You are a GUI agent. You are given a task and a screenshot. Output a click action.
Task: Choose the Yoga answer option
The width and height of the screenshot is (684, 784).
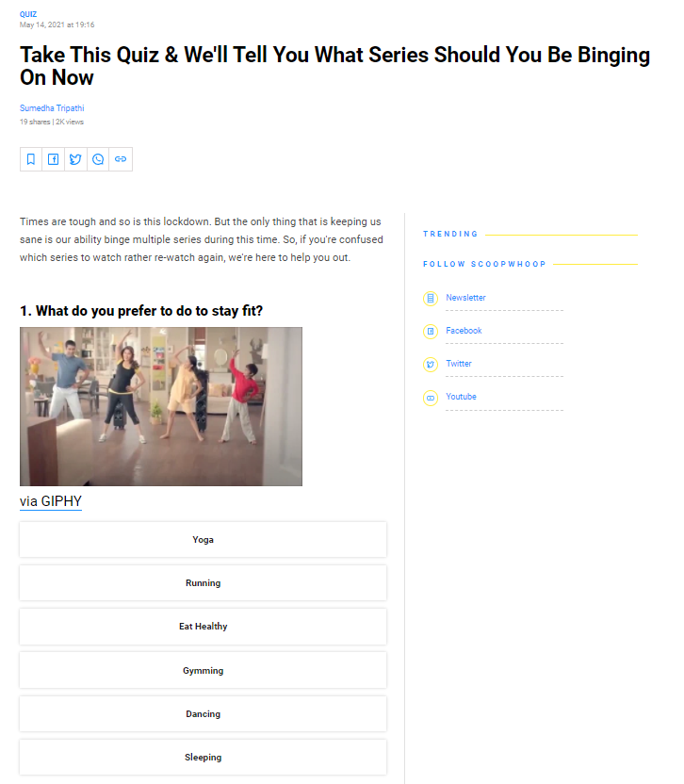(203, 540)
